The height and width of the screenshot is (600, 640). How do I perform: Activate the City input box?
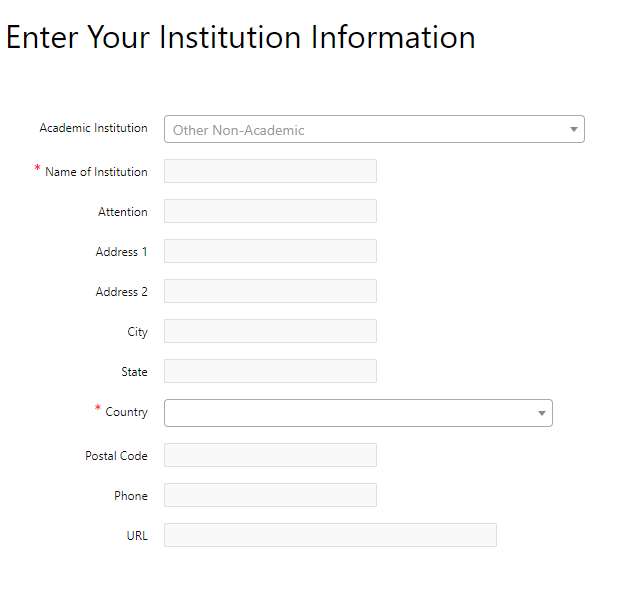270,331
